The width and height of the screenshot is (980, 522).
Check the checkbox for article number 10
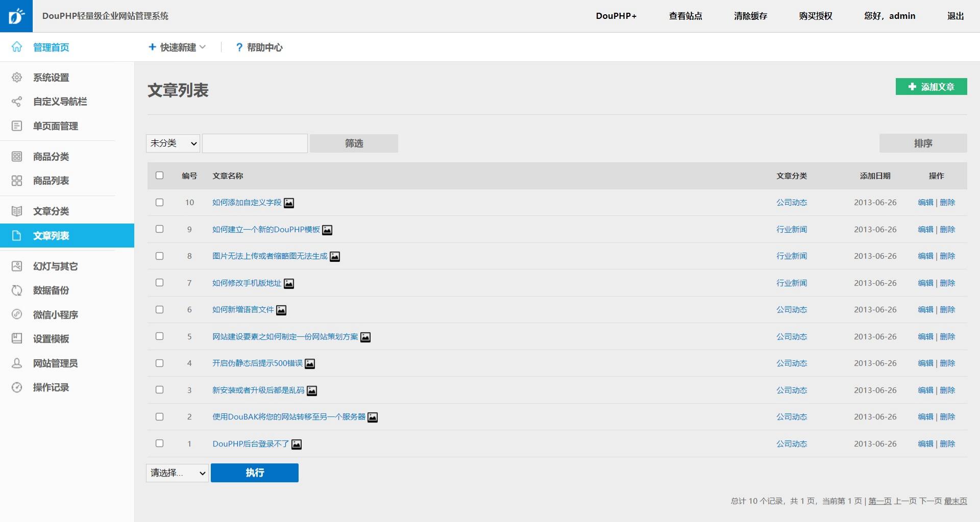160,202
